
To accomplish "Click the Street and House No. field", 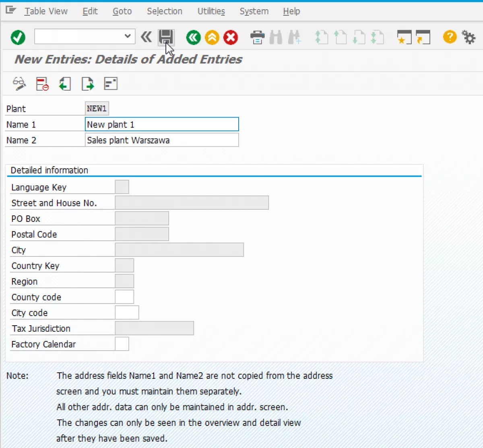I will [192, 203].
